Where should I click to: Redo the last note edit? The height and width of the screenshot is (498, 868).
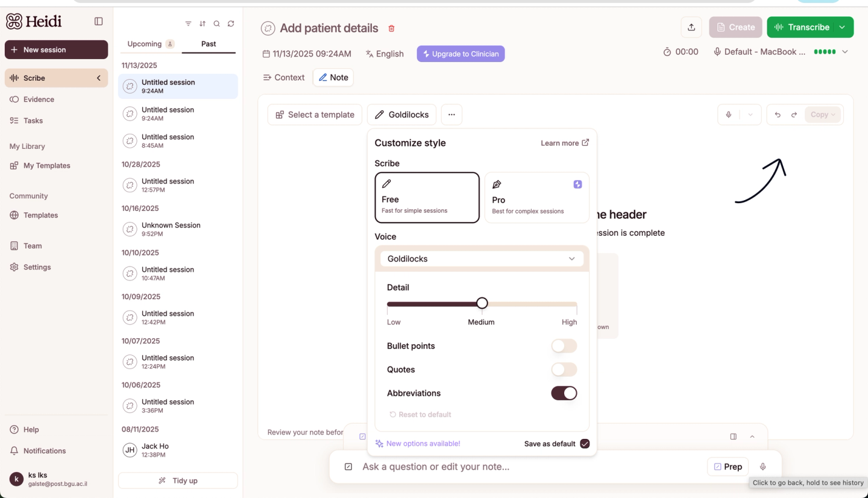point(794,115)
